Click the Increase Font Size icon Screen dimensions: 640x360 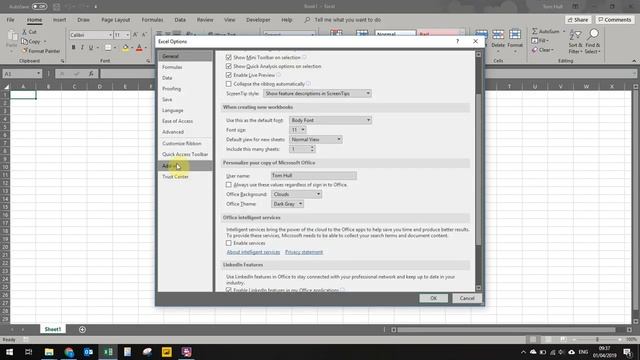pyautogui.click(x=135, y=35)
